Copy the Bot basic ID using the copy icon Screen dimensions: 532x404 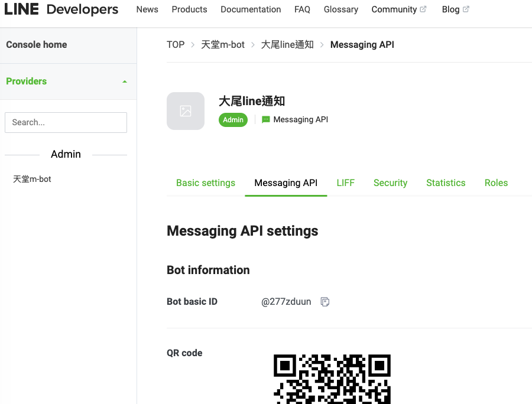pos(325,301)
